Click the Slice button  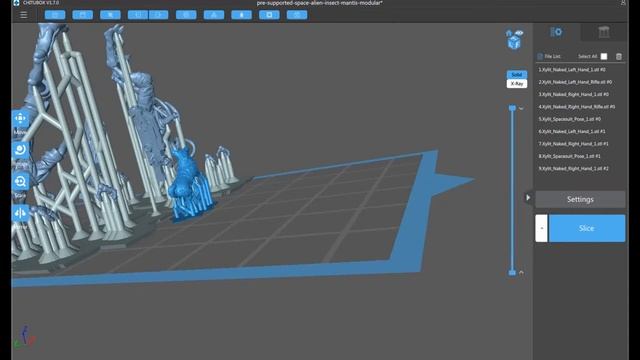point(587,228)
